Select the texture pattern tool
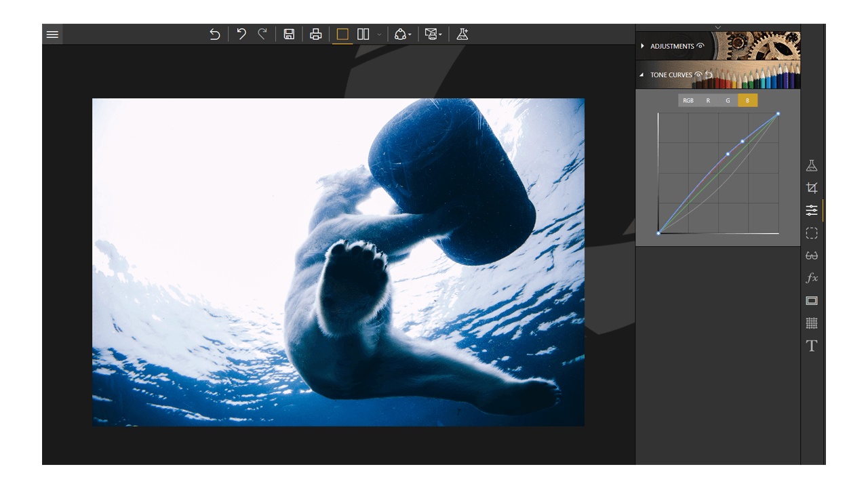868x488 pixels. (x=812, y=323)
